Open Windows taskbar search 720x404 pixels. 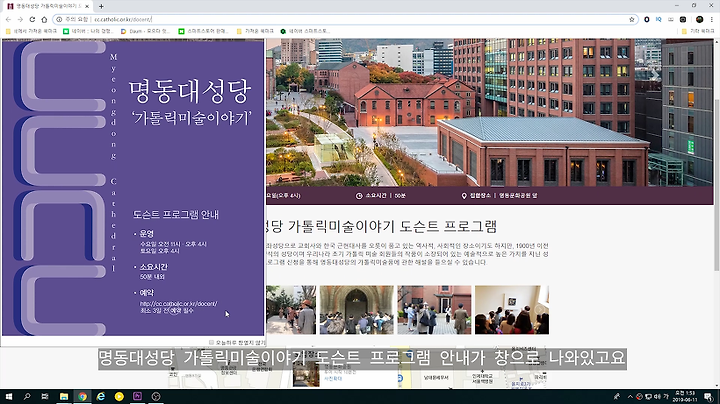coord(27,396)
